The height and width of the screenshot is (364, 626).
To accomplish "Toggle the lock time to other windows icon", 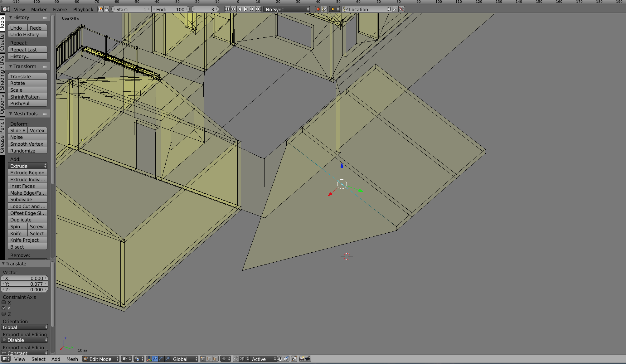I will point(107,9).
